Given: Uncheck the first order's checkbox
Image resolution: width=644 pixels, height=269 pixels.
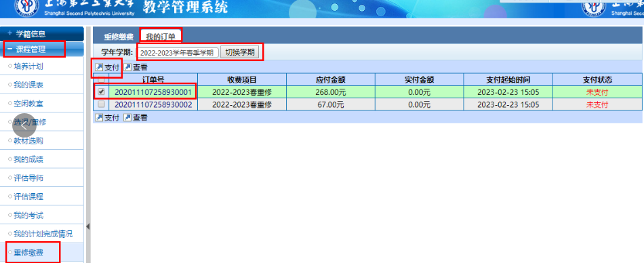Looking at the screenshot, I should (x=101, y=92).
